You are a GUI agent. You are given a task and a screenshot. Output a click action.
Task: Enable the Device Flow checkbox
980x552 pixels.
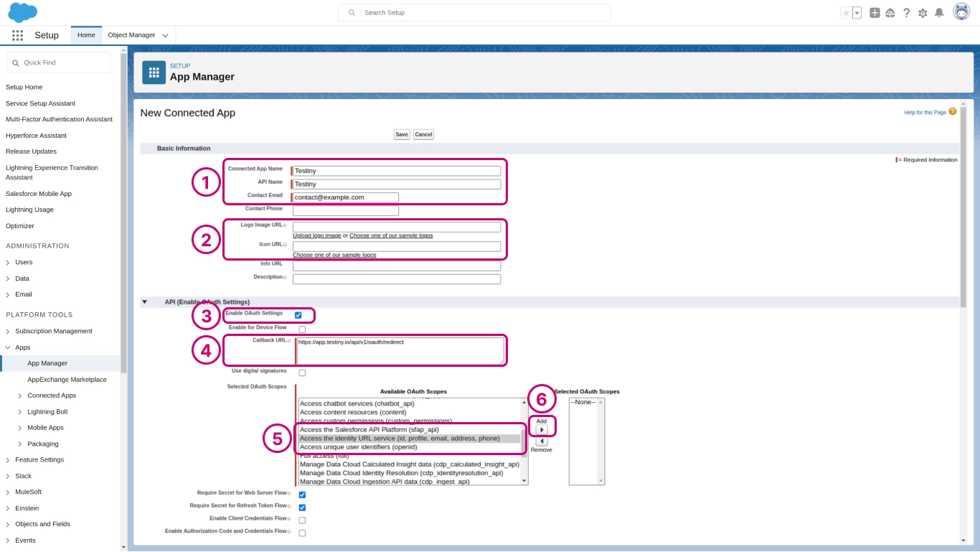(302, 329)
